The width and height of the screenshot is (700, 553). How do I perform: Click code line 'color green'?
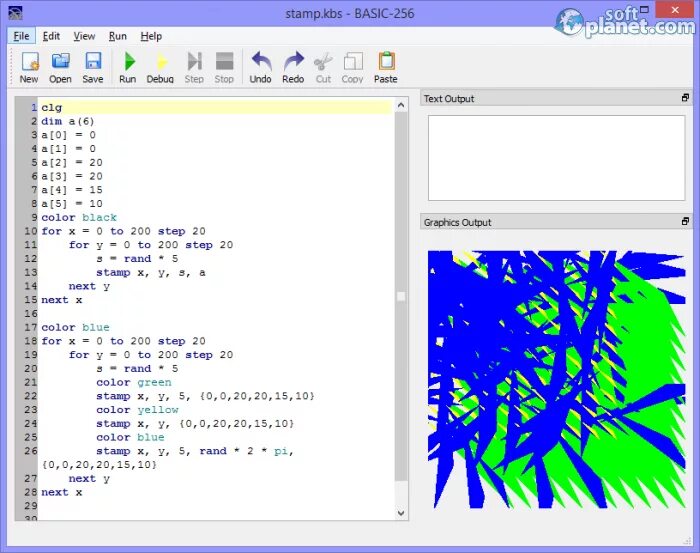(x=134, y=383)
